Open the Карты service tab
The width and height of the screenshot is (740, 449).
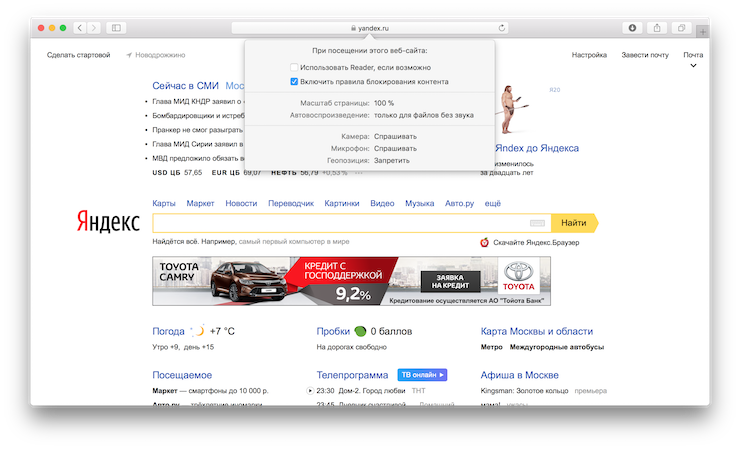164,203
